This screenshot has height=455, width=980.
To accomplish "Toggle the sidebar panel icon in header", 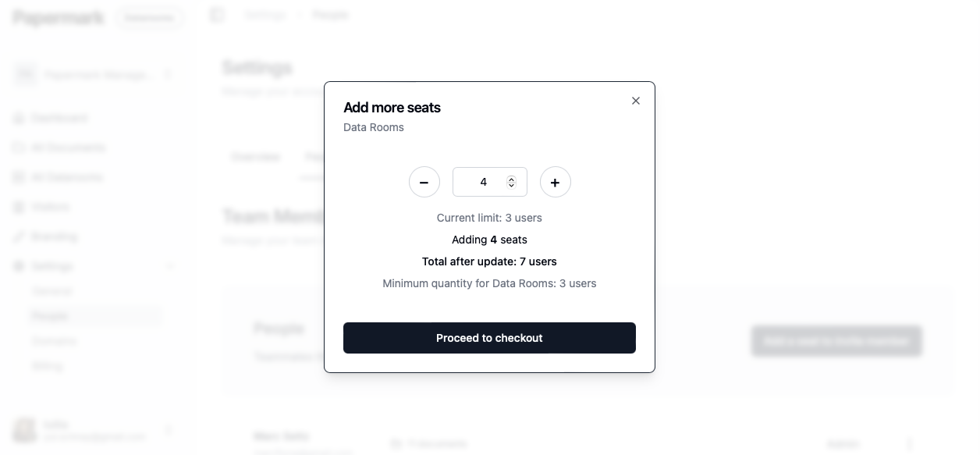I will [217, 15].
